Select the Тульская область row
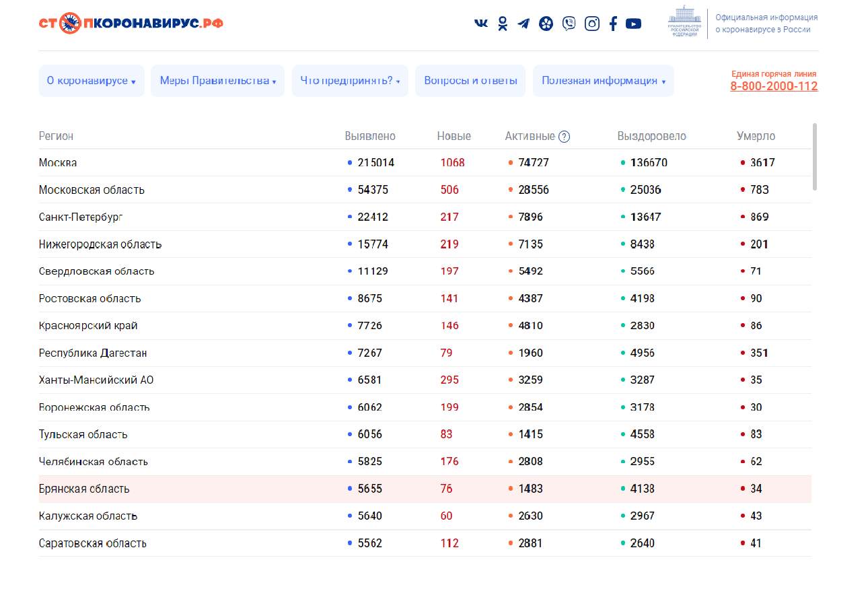868x589 pixels. click(x=425, y=434)
